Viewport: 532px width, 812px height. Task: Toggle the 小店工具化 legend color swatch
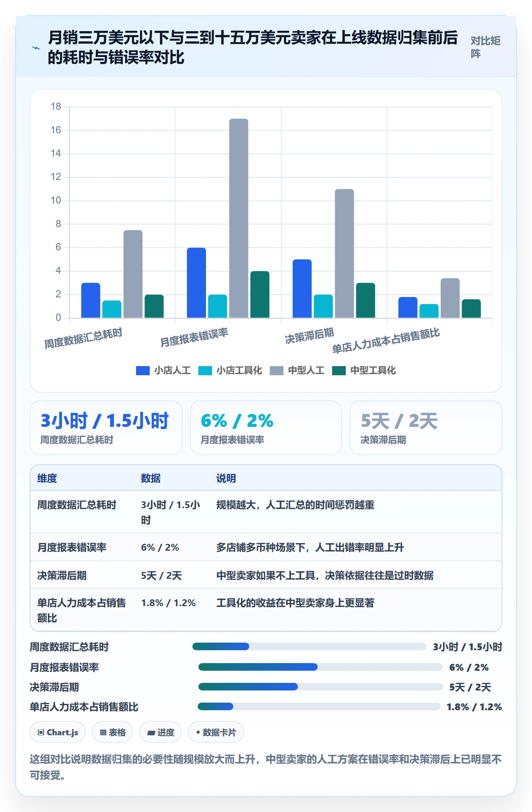pos(205,370)
